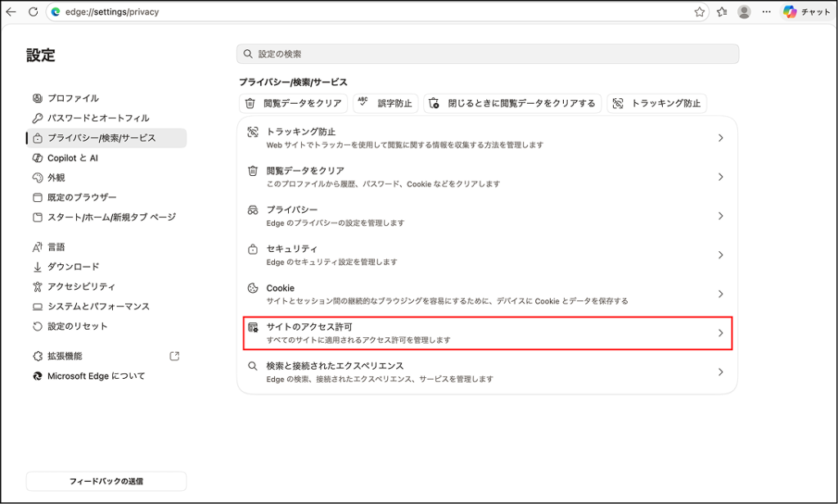
Task: Expand the 閲覧データをクリア row chevron
Action: (720, 177)
